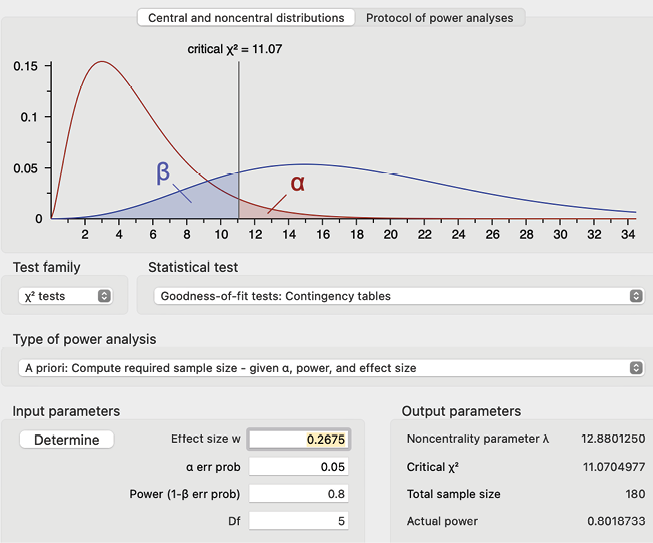Click the Effect size w input field

click(300, 440)
